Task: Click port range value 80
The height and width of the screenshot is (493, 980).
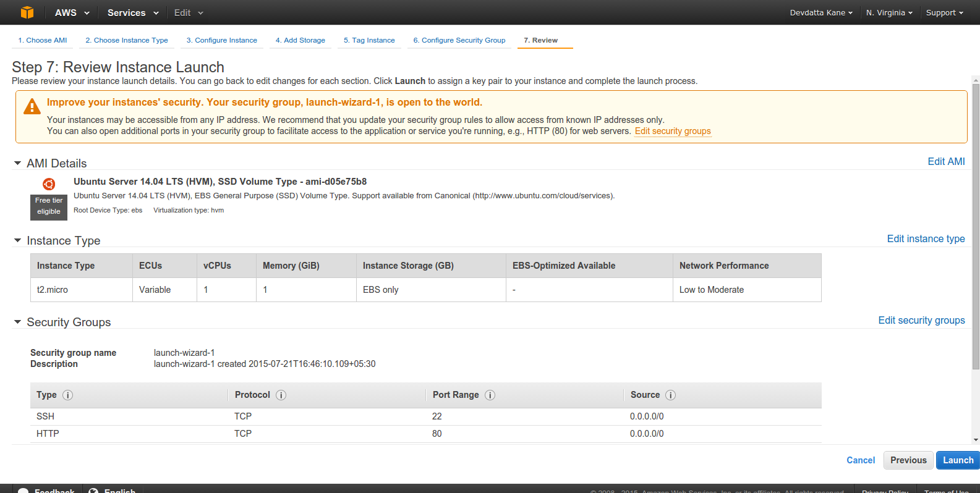Action: pos(437,434)
